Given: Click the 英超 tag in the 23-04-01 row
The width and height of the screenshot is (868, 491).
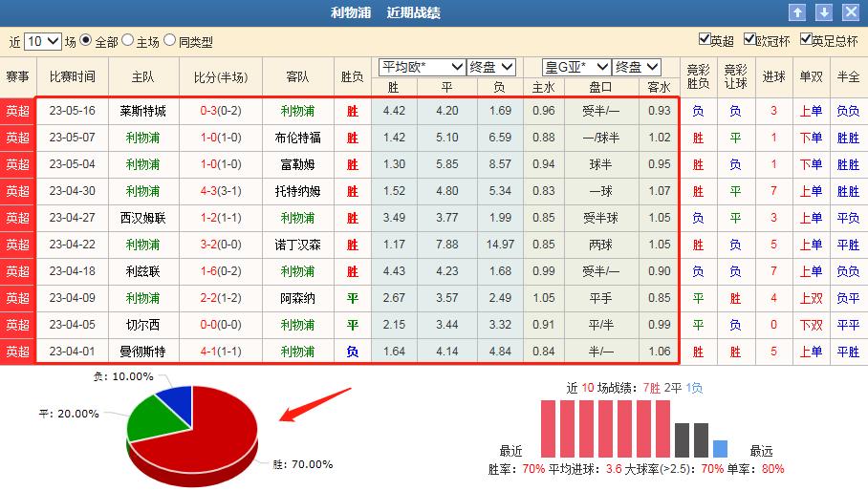Looking at the screenshot, I should (x=18, y=352).
